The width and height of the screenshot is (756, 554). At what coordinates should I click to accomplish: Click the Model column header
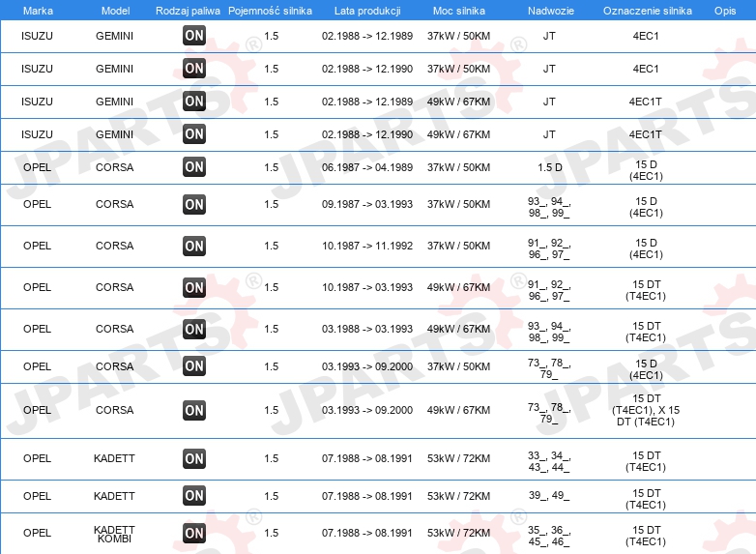tap(115, 11)
